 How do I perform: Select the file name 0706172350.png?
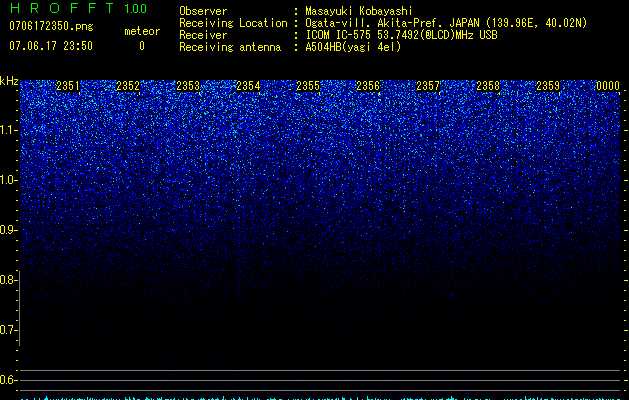click(51, 26)
